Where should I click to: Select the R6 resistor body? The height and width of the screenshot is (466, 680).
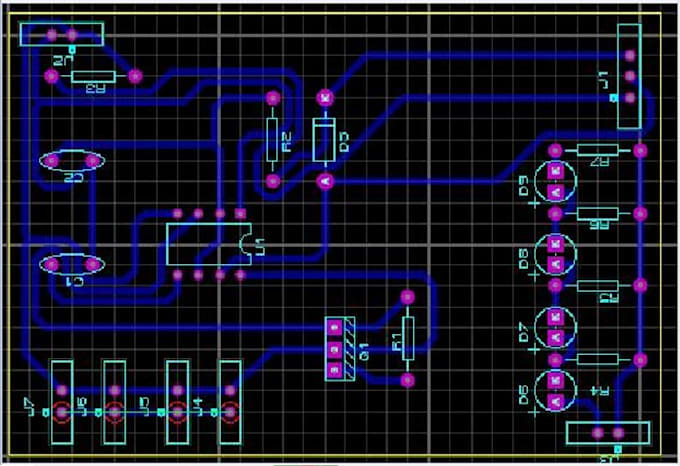click(598, 213)
